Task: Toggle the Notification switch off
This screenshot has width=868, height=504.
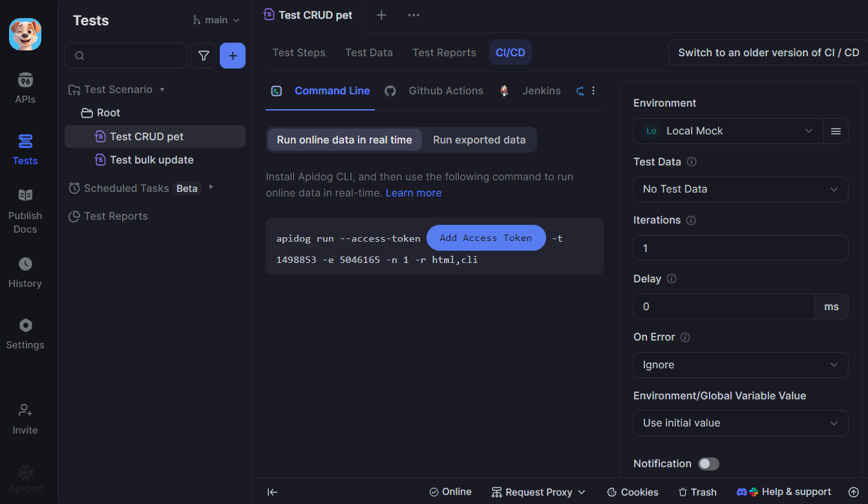Action: pos(708,463)
